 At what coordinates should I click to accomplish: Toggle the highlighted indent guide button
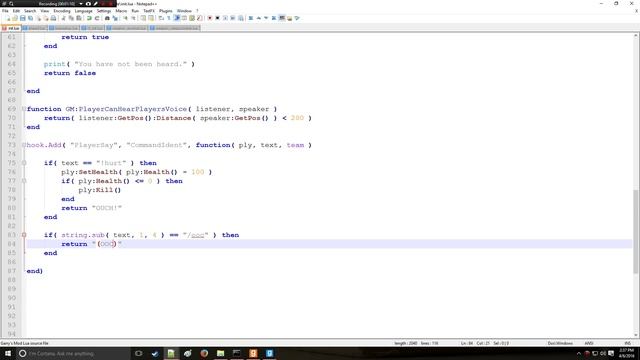(x=177, y=18)
